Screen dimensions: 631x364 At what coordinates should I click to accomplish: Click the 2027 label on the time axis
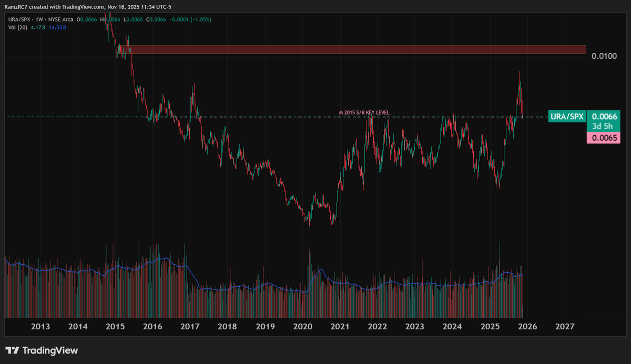(x=565, y=326)
